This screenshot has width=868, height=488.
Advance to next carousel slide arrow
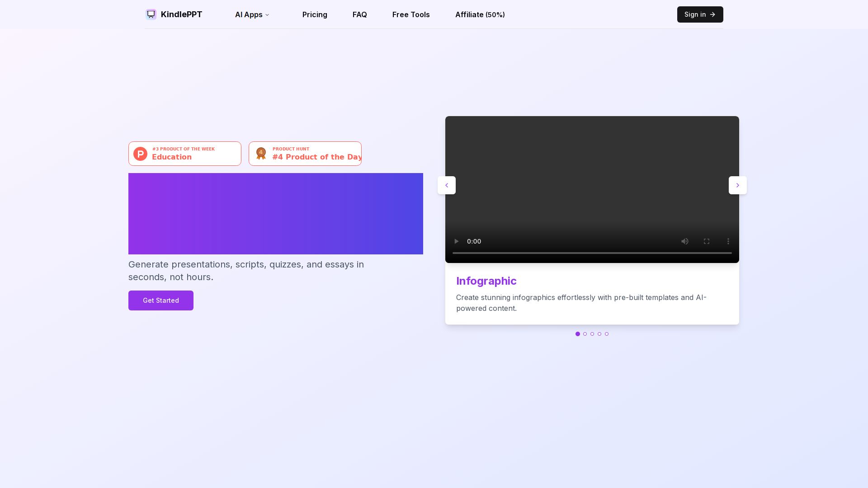[738, 185]
